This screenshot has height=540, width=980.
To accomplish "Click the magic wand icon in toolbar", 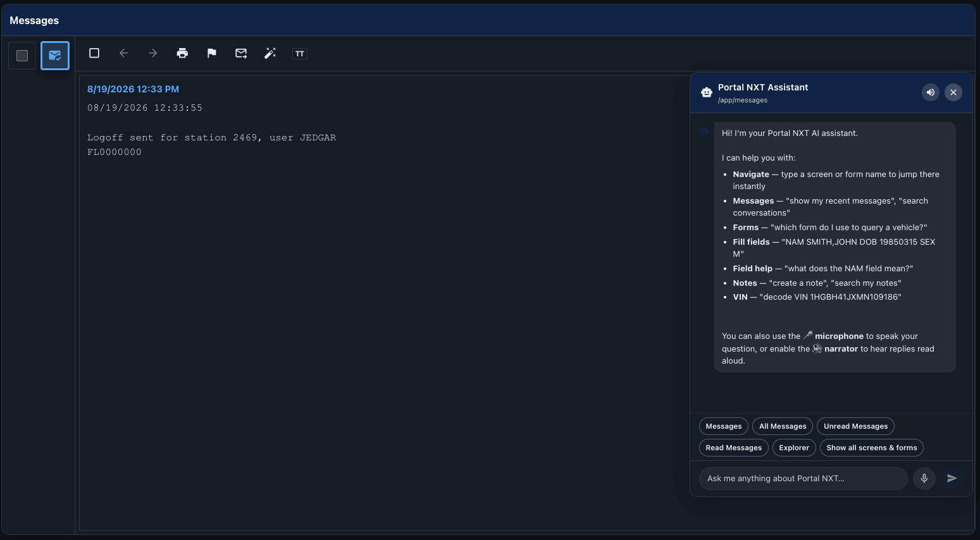I will (270, 53).
